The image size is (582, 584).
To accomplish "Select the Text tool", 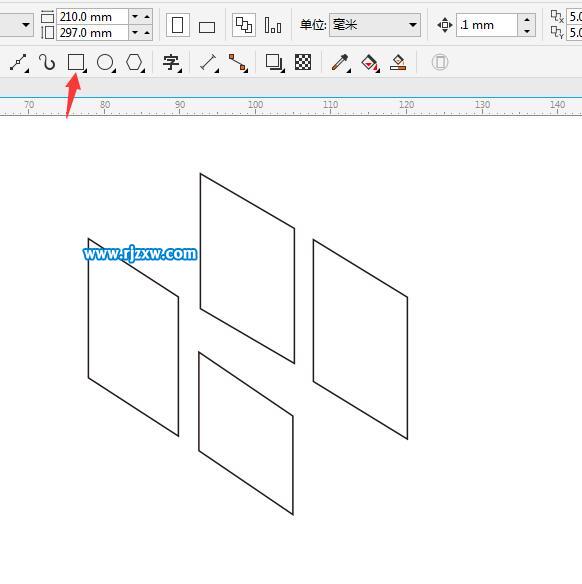I will [171, 62].
